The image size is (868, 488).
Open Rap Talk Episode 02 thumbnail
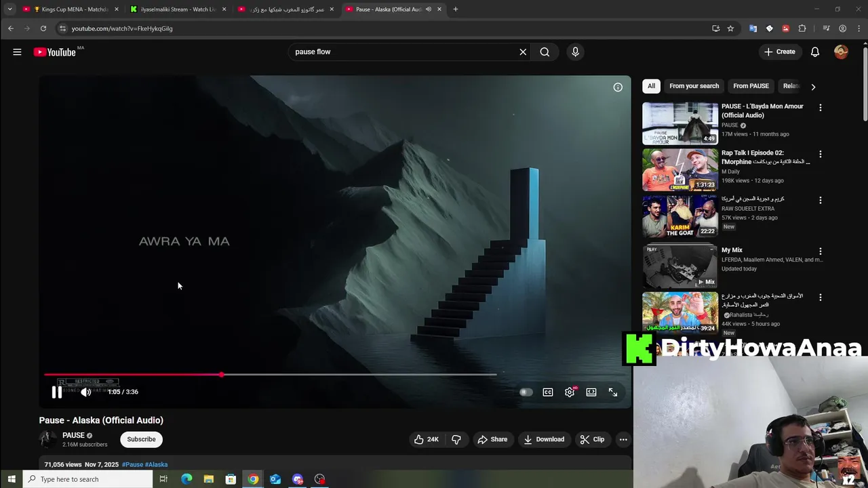point(679,170)
